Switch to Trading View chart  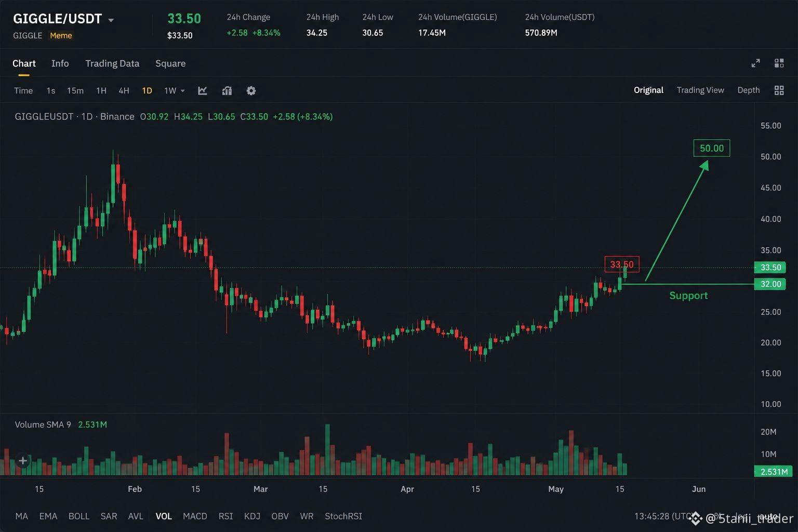700,90
